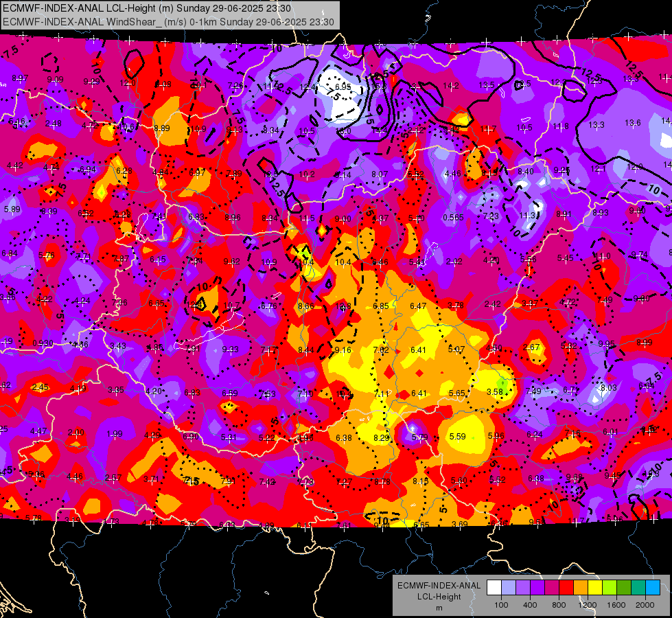This screenshot has width=672, height=618.
Task: Click the orange legend color swatch
Action: [581, 588]
